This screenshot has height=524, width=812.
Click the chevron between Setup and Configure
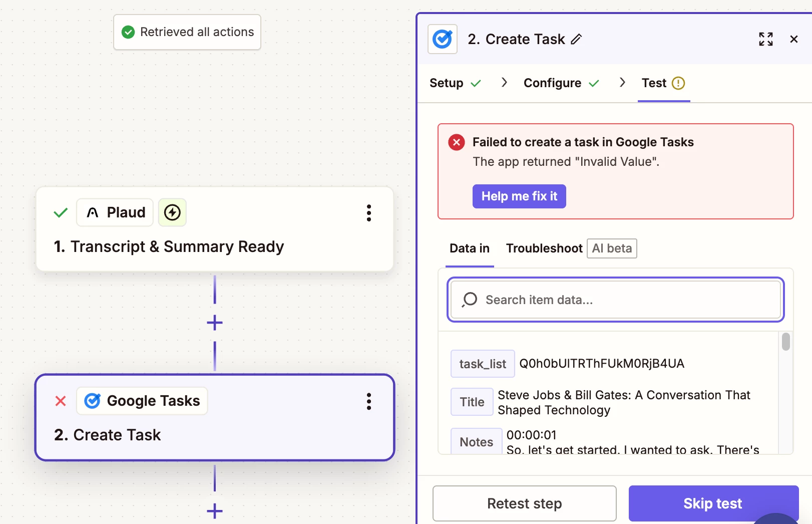pos(504,82)
